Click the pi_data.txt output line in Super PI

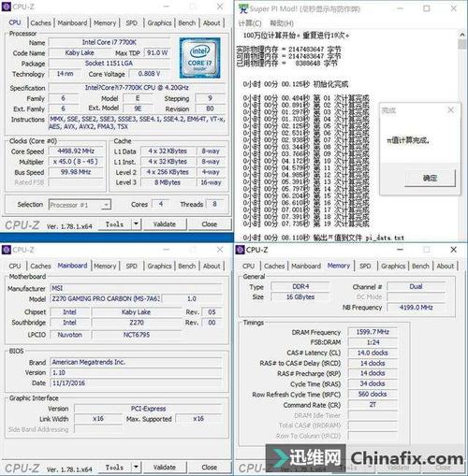[323, 238]
